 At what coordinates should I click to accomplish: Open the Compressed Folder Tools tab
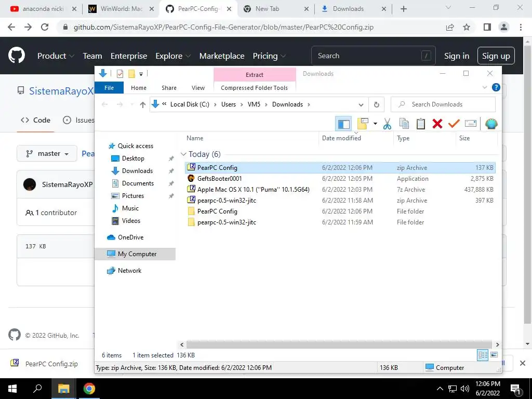[255, 88]
